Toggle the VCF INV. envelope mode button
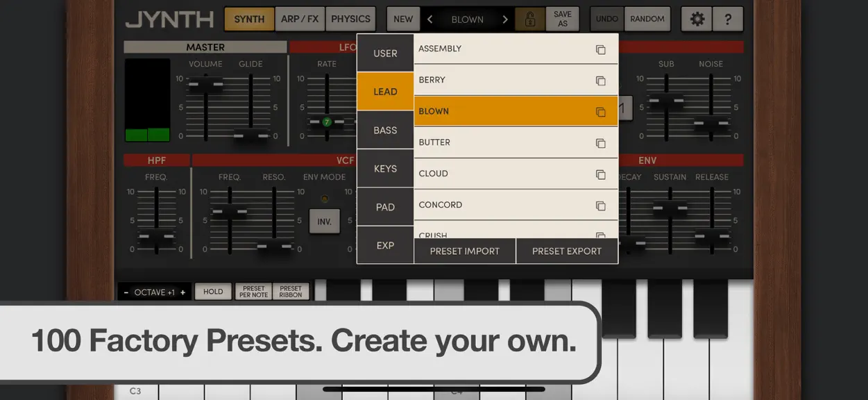Viewport: 868px width, 400px height. coord(325,222)
